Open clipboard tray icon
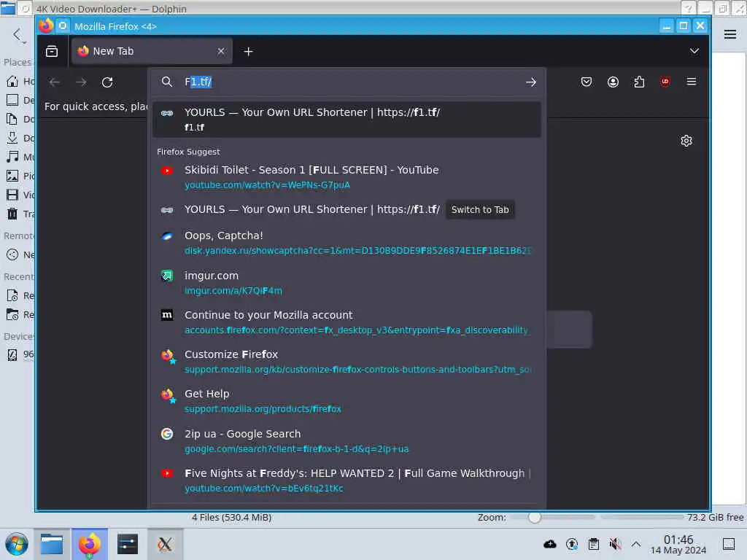The image size is (747, 560). 594,544
